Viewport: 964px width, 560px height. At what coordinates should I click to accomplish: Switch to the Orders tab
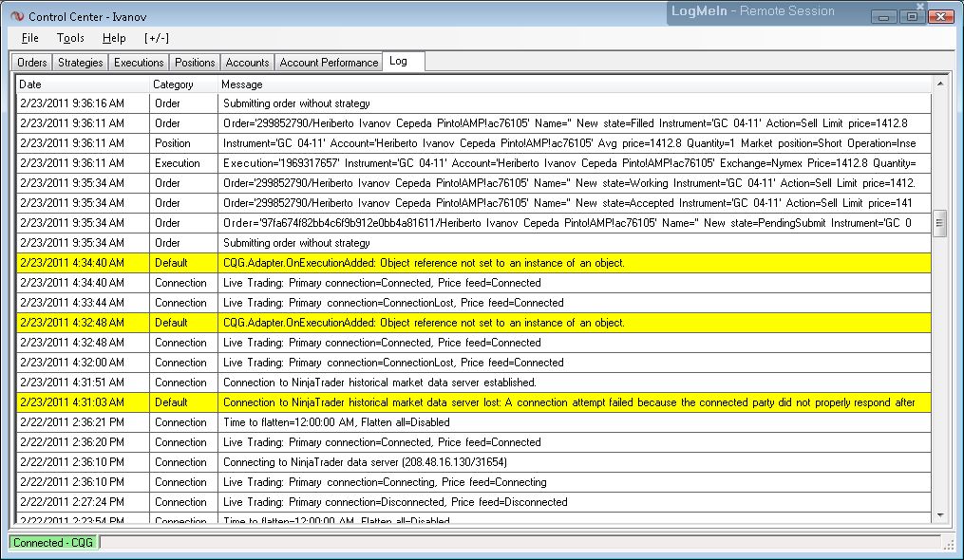pos(32,62)
